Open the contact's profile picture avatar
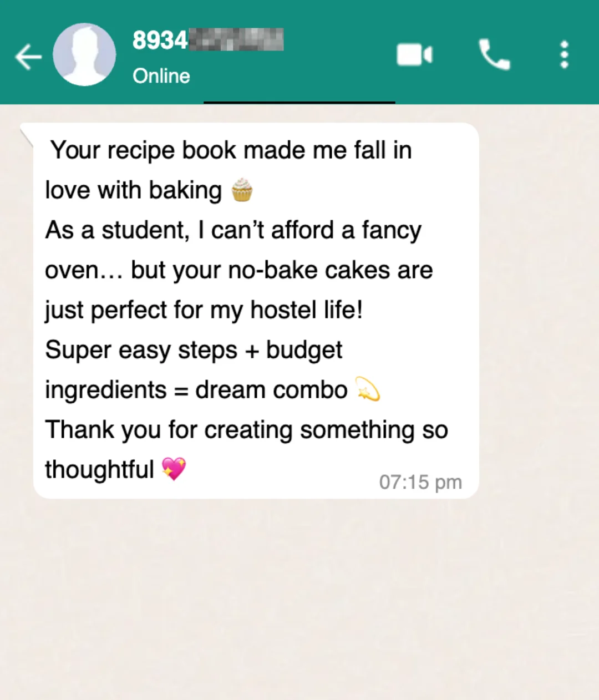 click(x=84, y=54)
